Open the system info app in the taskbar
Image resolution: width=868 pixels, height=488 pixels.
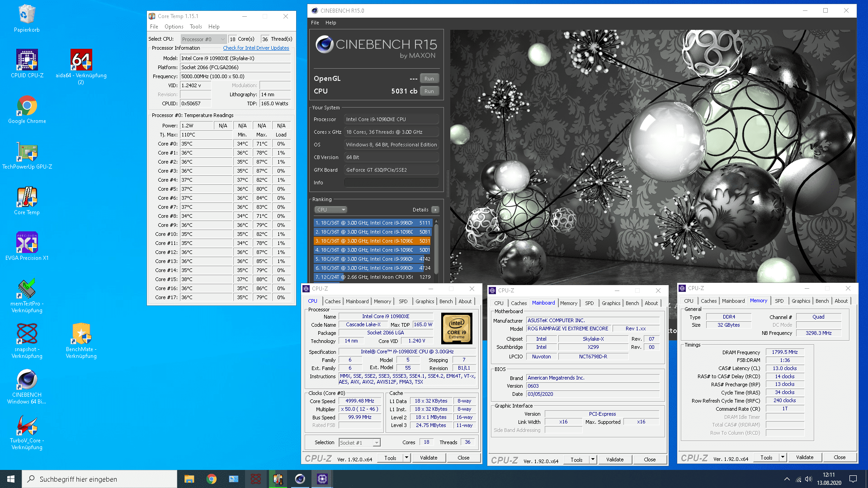(233, 479)
